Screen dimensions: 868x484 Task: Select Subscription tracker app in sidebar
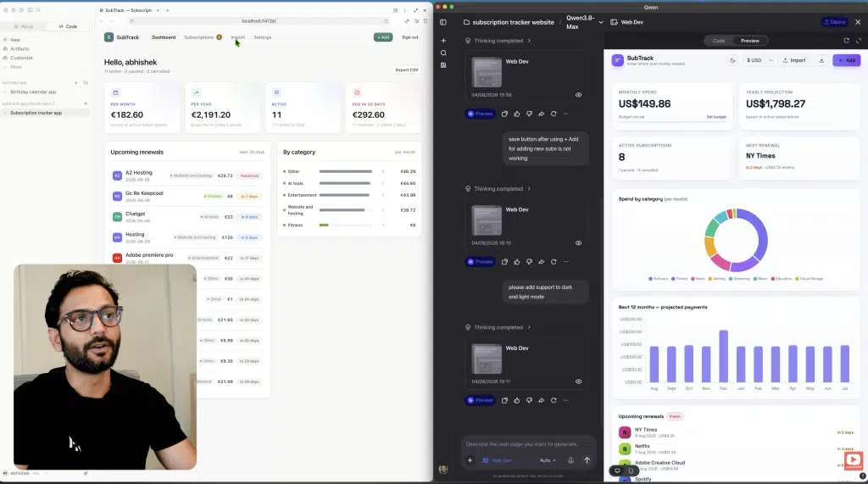coord(44,113)
